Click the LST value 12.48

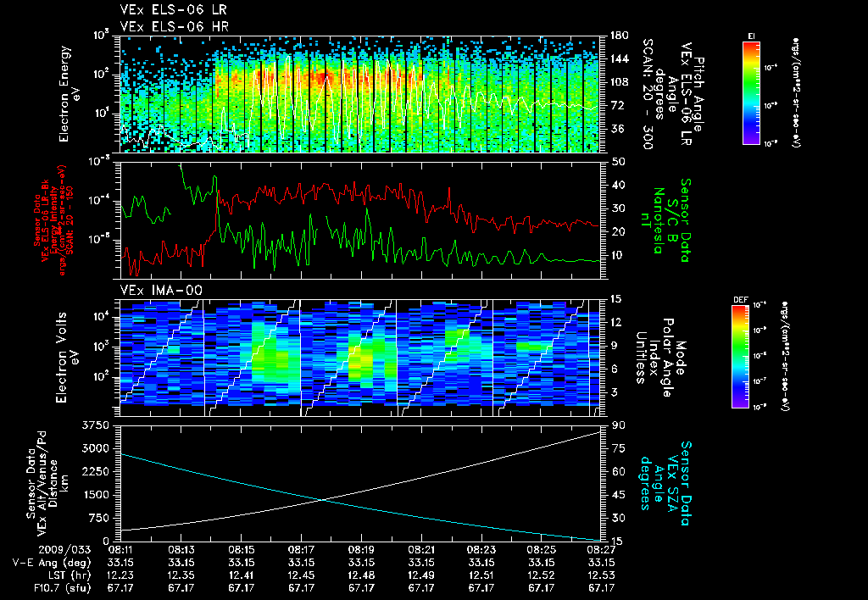(x=361, y=575)
